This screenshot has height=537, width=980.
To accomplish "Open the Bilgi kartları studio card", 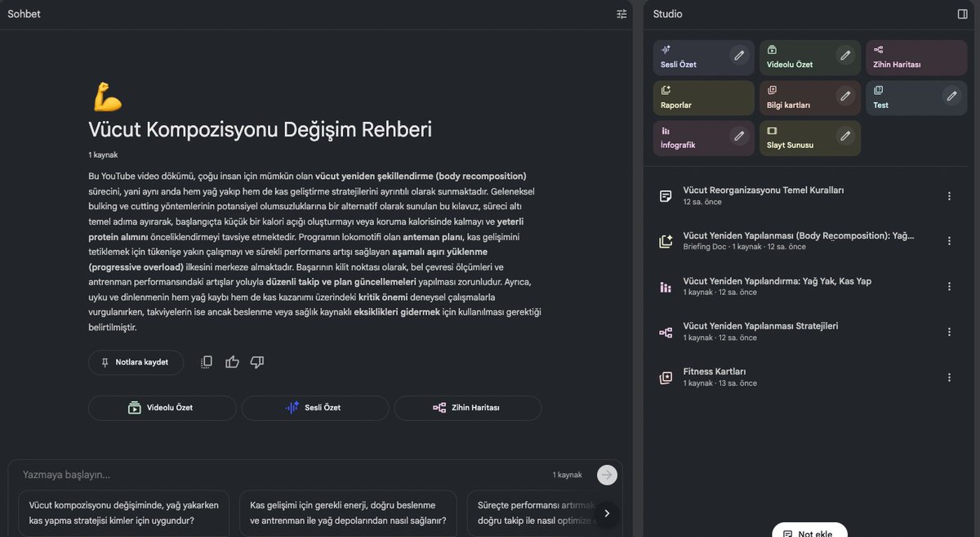I will point(809,98).
